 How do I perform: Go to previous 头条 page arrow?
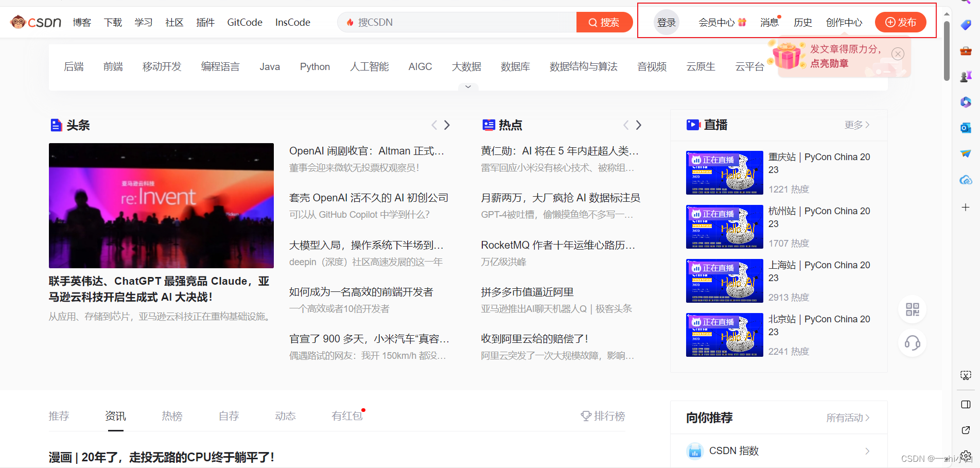(x=434, y=125)
